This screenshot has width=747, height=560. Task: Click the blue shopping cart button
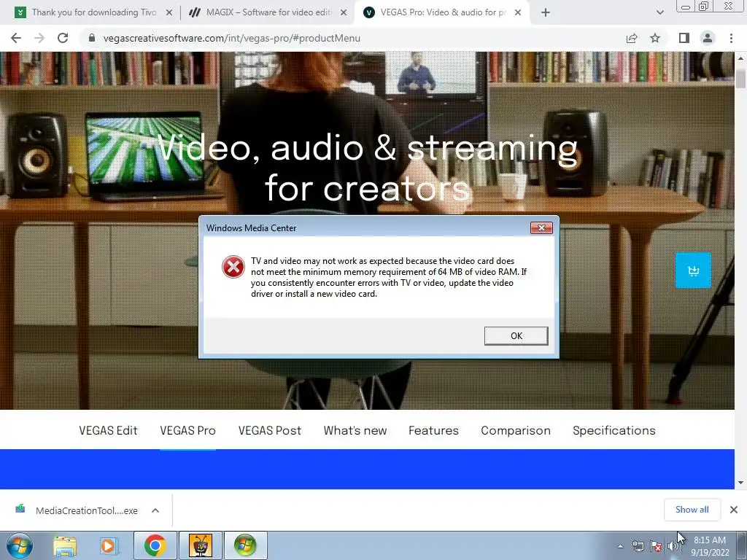click(693, 271)
